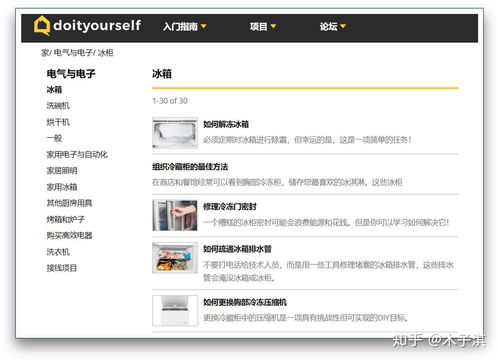Open the 入门指南 menu

click(x=180, y=26)
